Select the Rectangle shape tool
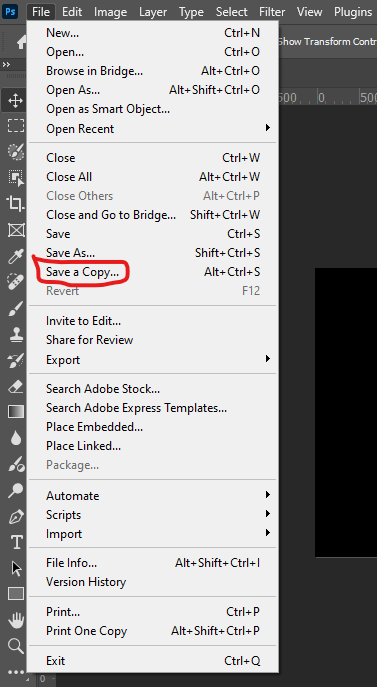The width and height of the screenshot is (377, 687). 16,594
